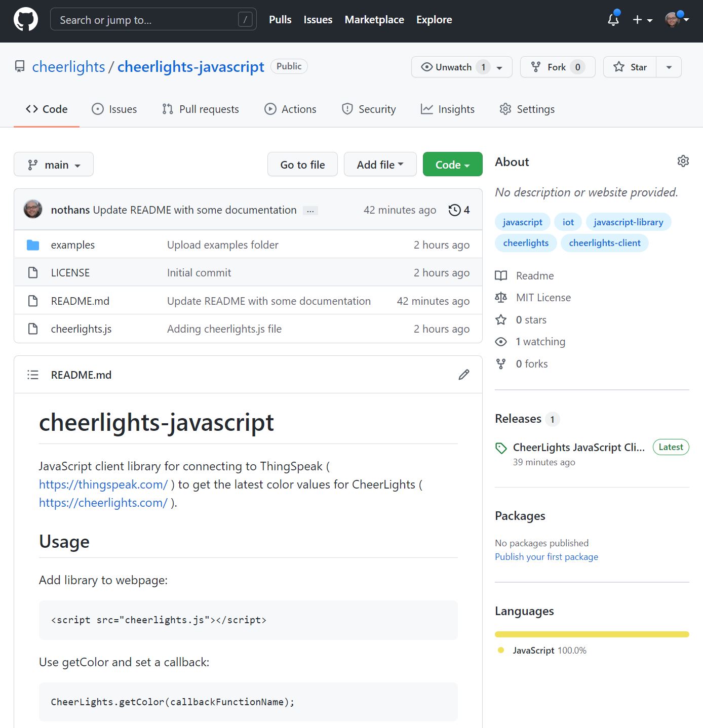This screenshot has height=728, width=703.
Task: Open the main branch selector
Action: click(x=54, y=164)
